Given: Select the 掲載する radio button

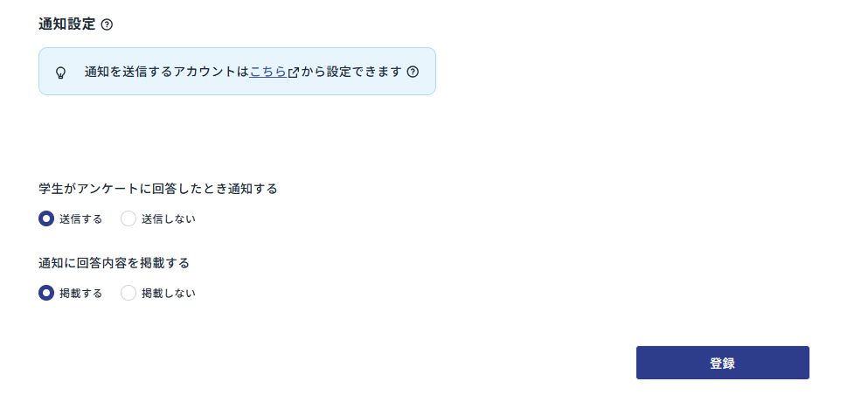Looking at the screenshot, I should click(46, 293).
